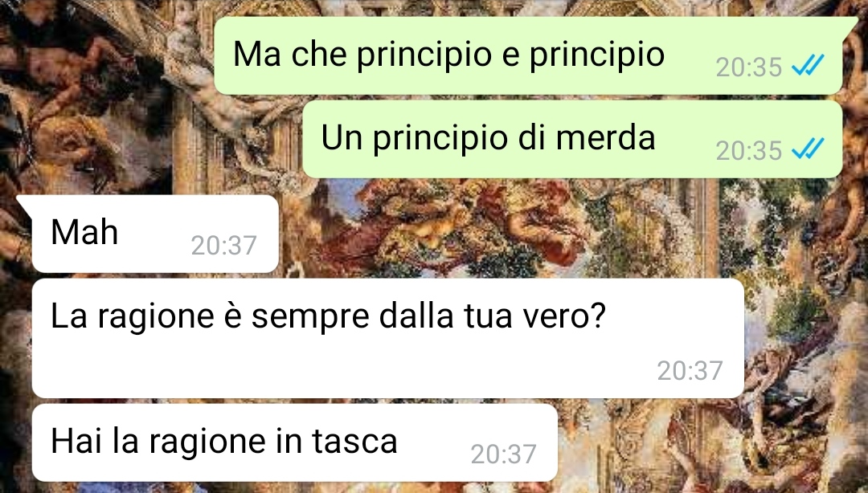
Task: Tap the 20:35 timestamp on 'Ma che principio'
Action: [749, 67]
